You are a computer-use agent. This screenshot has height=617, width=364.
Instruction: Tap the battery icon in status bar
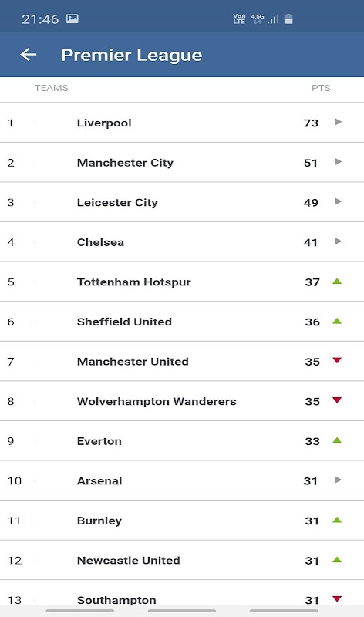[288, 19]
